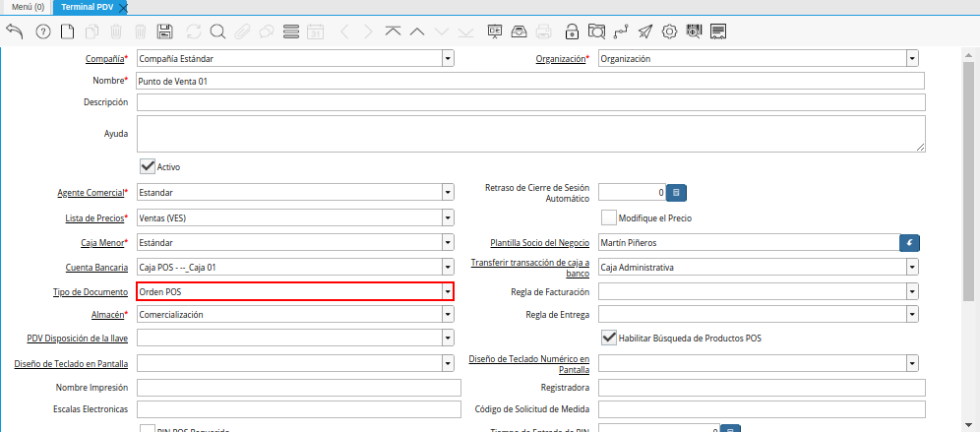Viewport: 980px width, 432px height.
Task: Enable the Modifique el Precio checkbox
Action: (x=608, y=217)
